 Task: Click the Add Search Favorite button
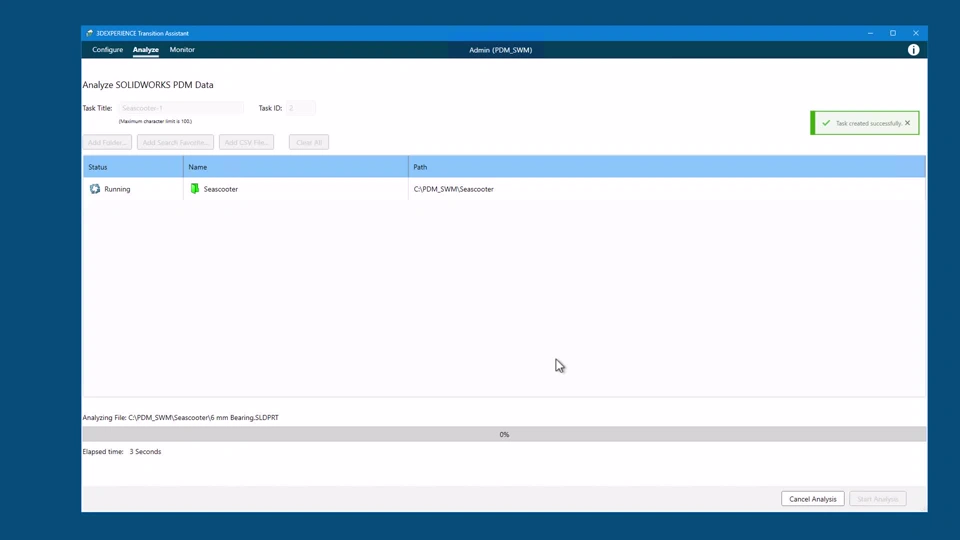click(175, 142)
